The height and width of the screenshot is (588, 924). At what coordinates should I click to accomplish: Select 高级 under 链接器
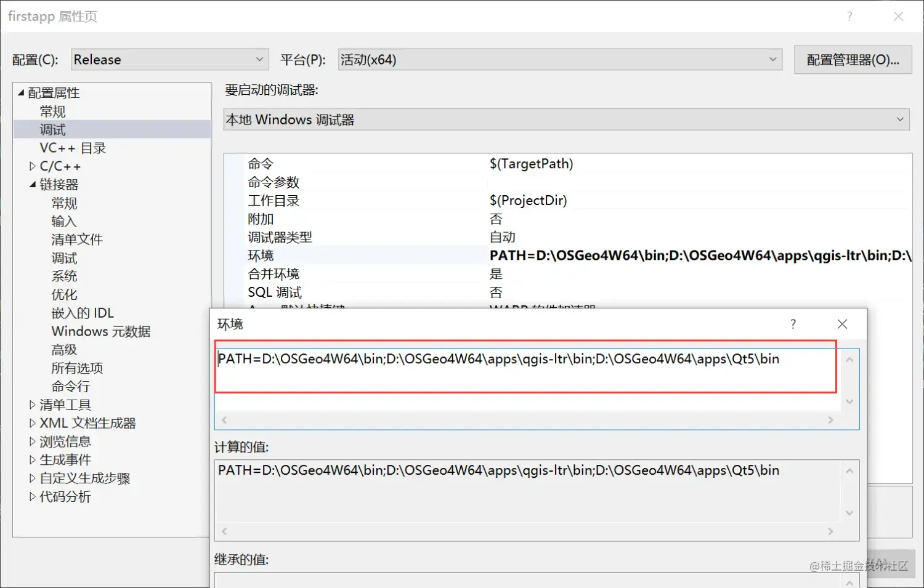pyautogui.click(x=64, y=350)
